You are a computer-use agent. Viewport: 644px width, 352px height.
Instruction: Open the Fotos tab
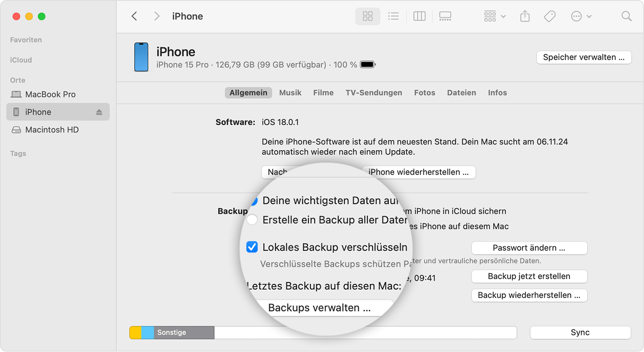click(424, 93)
